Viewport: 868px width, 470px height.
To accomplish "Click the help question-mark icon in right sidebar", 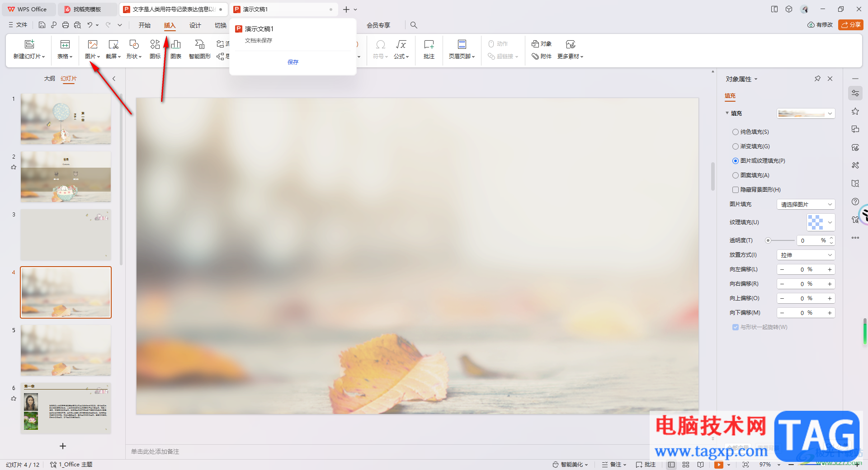I will click(x=855, y=202).
